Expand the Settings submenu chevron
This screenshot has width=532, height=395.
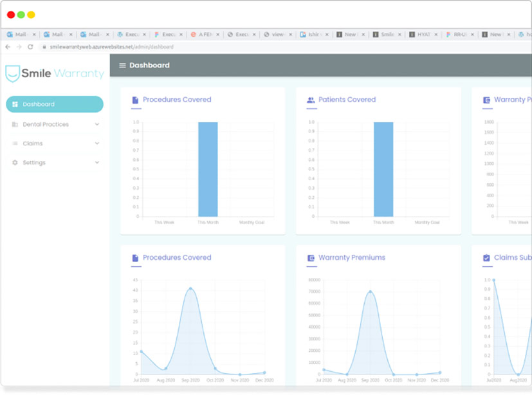[x=97, y=163]
